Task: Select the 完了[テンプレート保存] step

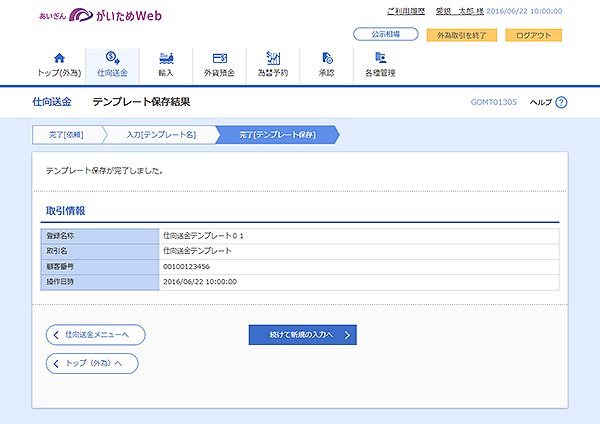Action: 277,135
